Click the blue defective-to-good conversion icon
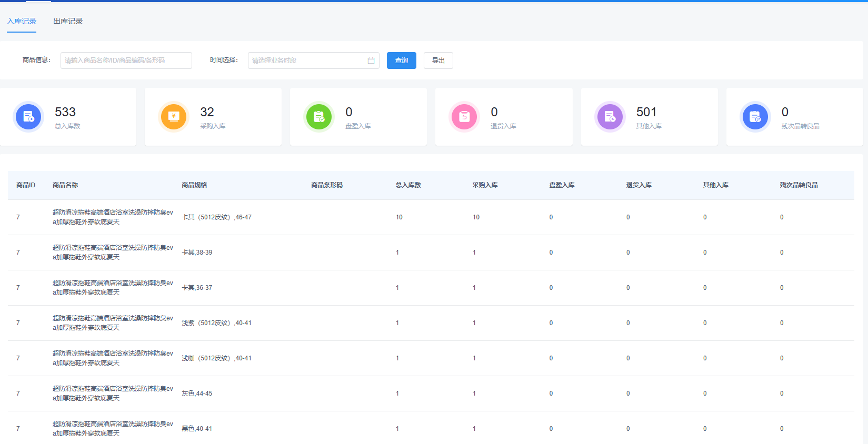The width and height of the screenshot is (868, 444). coord(755,117)
